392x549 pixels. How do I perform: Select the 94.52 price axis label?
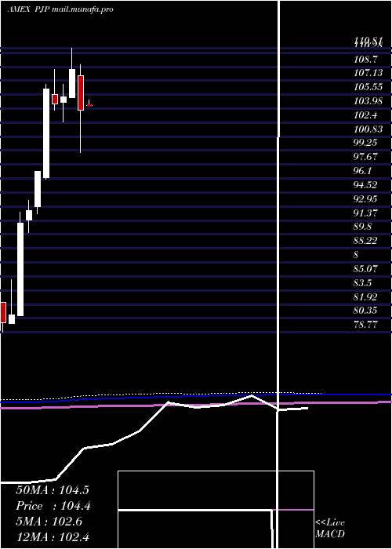pyautogui.click(x=365, y=185)
